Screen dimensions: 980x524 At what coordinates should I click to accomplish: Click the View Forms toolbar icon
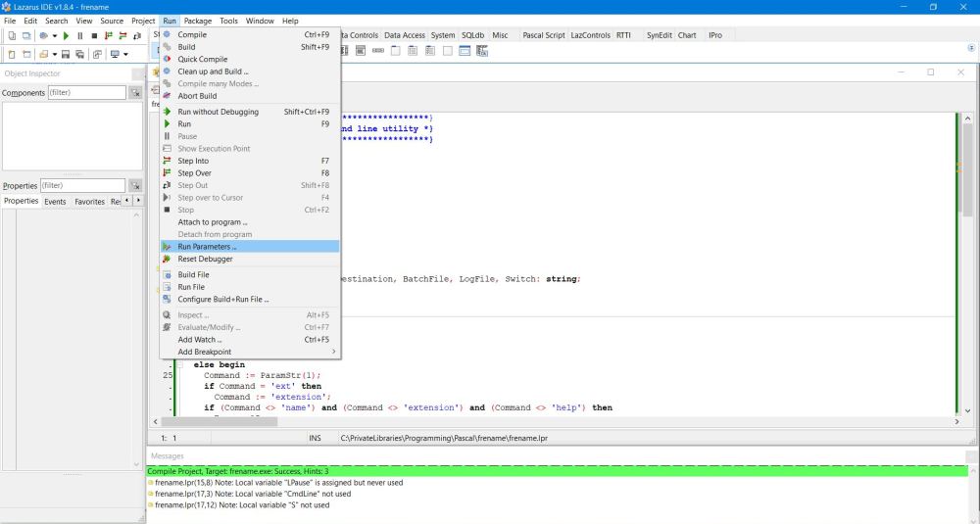[26, 36]
